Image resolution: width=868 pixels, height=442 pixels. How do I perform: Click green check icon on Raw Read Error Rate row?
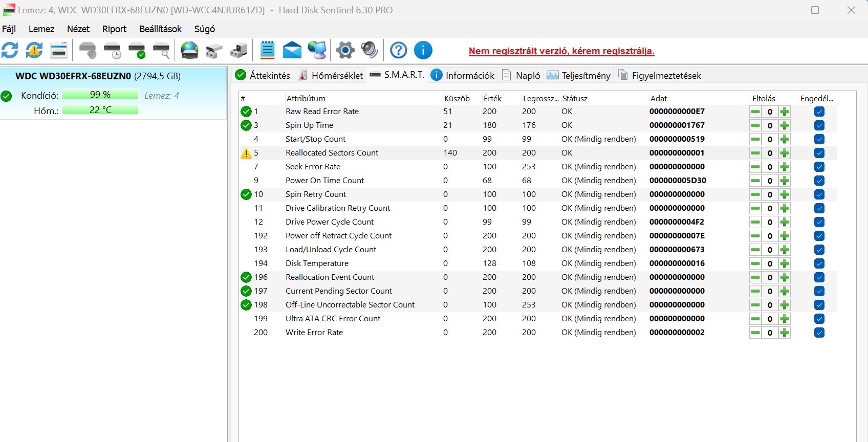(246, 112)
